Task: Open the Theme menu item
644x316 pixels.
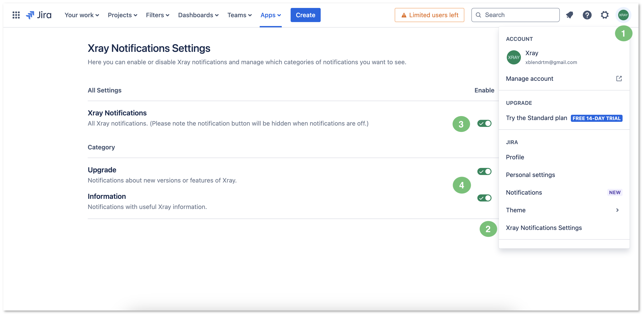Action: coord(564,210)
